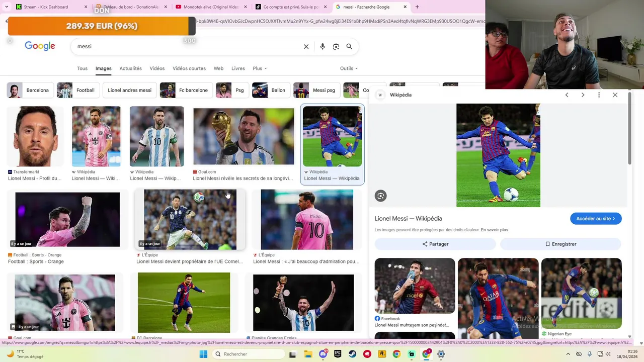
Task: Open Riot client taskbar icon
Action: 367,354
